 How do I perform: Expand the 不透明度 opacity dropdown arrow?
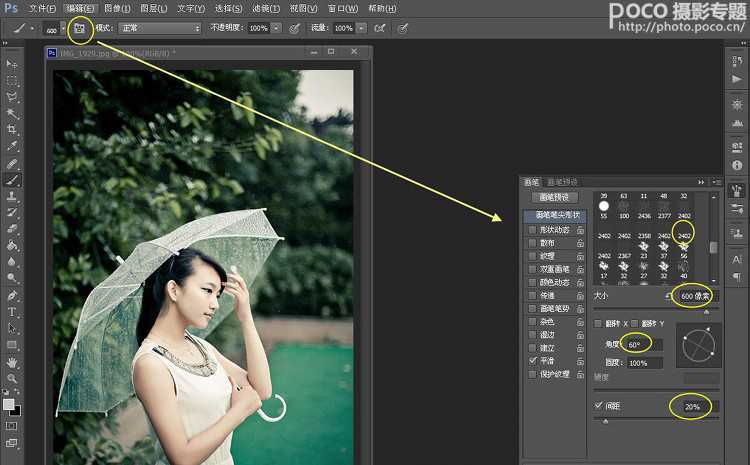point(276,29)
